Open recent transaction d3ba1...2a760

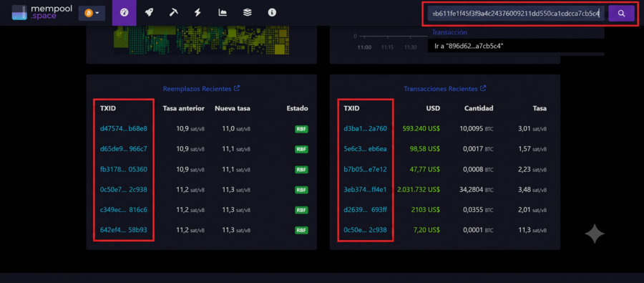(x=365, y=129)
